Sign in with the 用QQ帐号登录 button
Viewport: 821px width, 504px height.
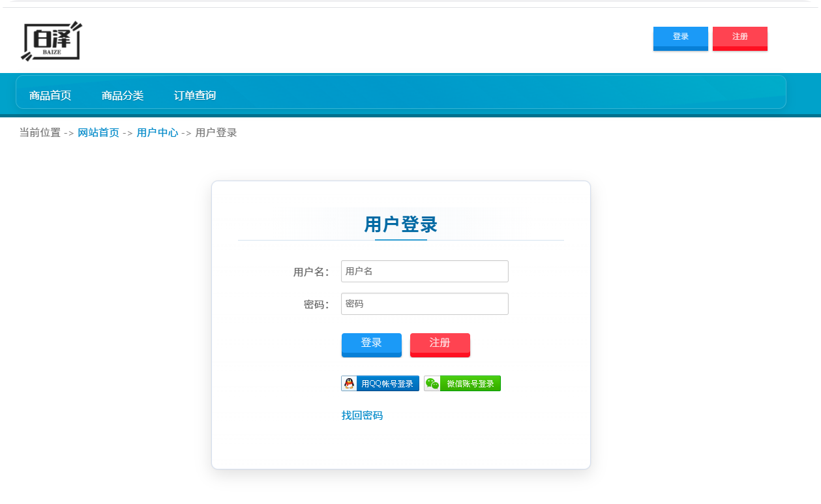point(380,383)
